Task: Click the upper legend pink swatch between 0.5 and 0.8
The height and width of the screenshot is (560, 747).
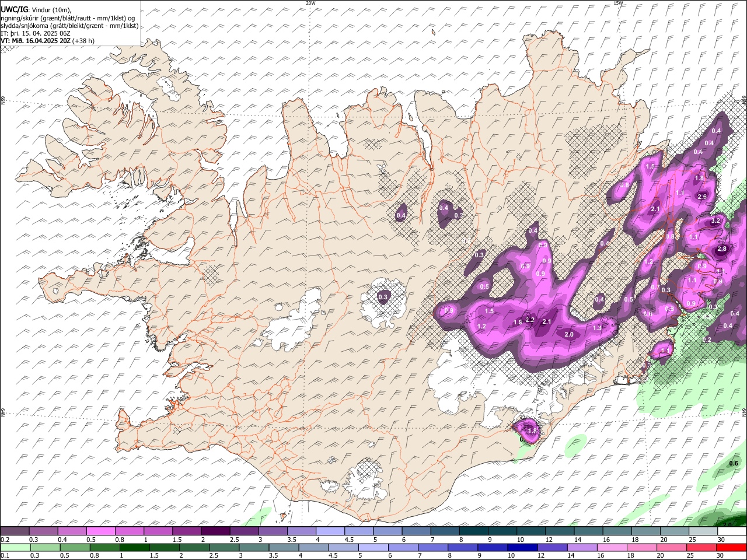Action: 101,531
